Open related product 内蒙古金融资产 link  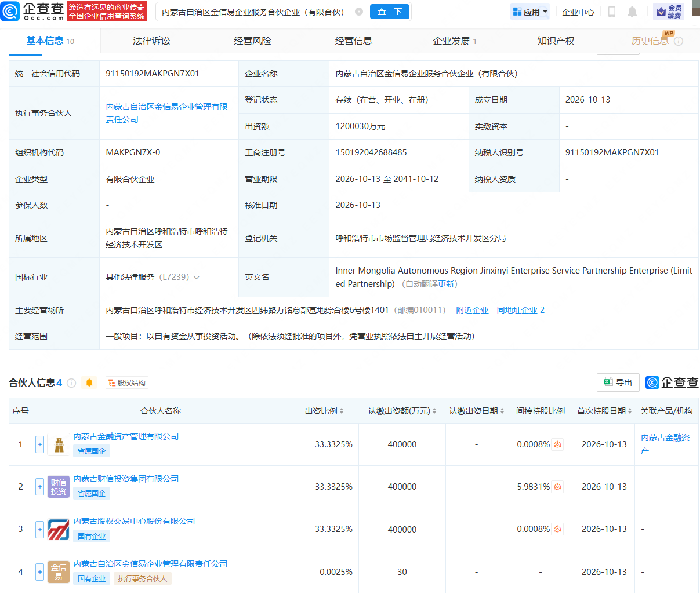pyautogui.click(x=665, y=444)
